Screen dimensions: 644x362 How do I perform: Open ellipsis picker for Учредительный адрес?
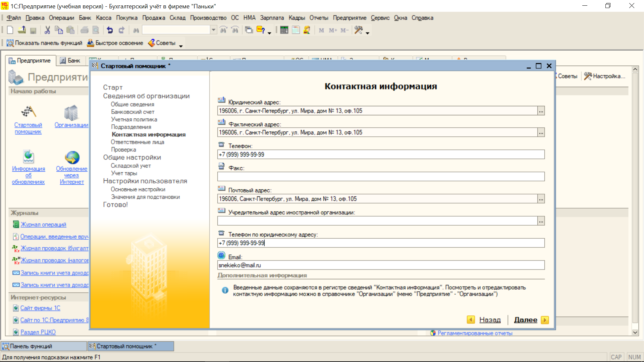541,221
